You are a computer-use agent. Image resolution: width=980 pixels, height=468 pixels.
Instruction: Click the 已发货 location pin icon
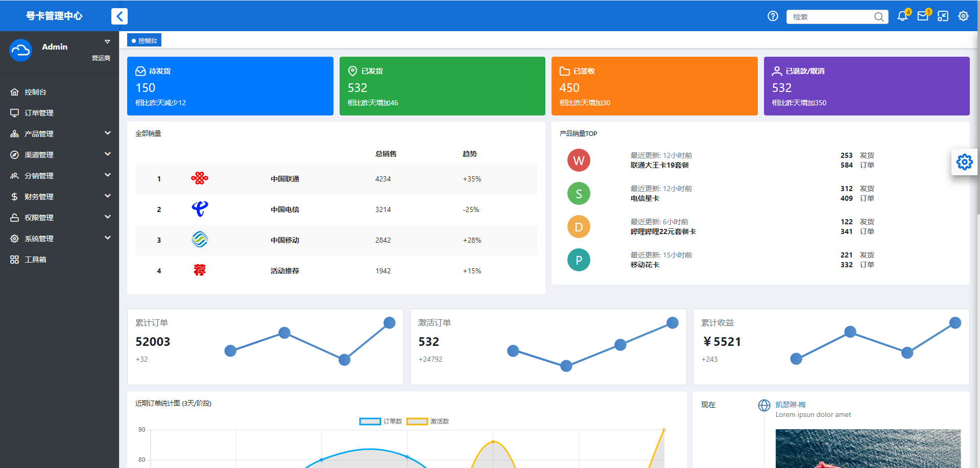352,71
